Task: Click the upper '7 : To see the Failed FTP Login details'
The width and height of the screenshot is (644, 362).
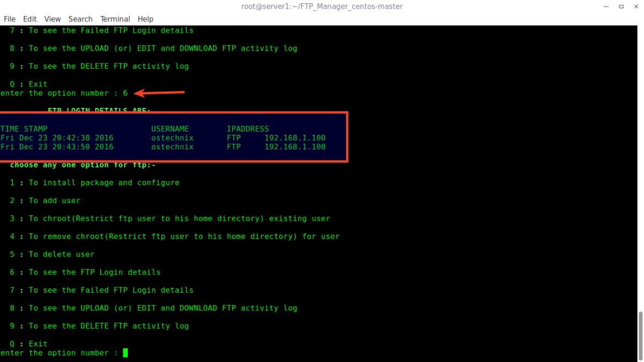Action: click(101, 31)
